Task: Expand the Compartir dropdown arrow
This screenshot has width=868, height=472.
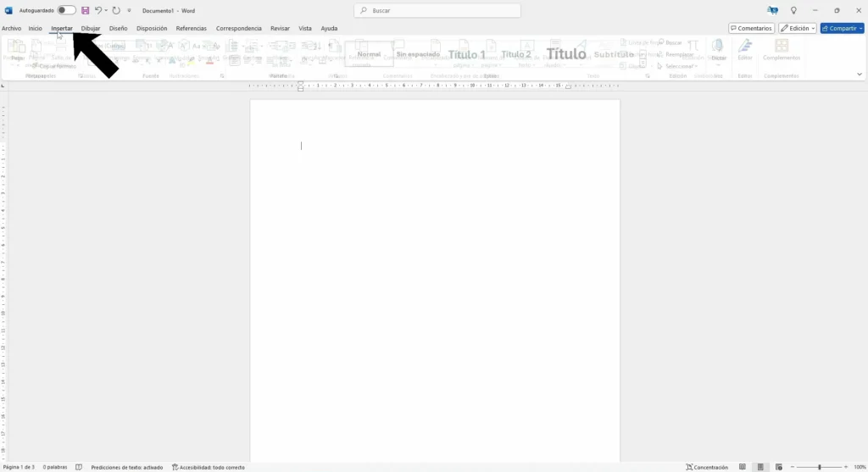Action: (x=861, y=28)
